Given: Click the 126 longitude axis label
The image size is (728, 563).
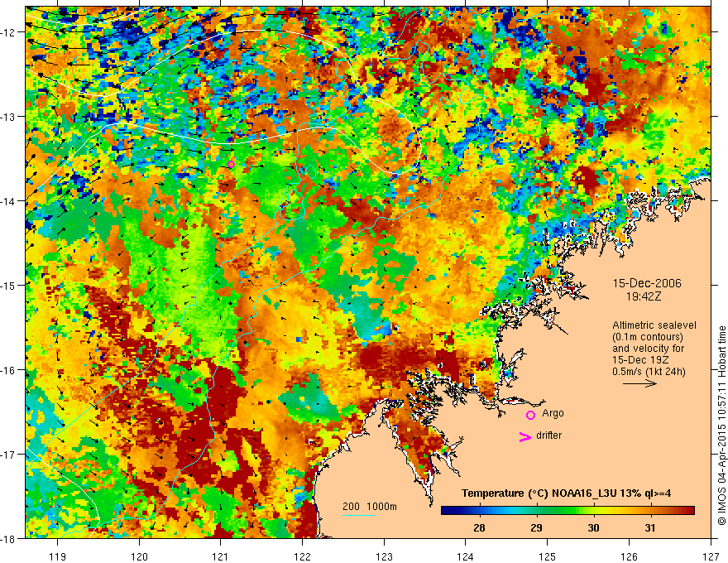Looking at the screenshot, I should 629,556.
